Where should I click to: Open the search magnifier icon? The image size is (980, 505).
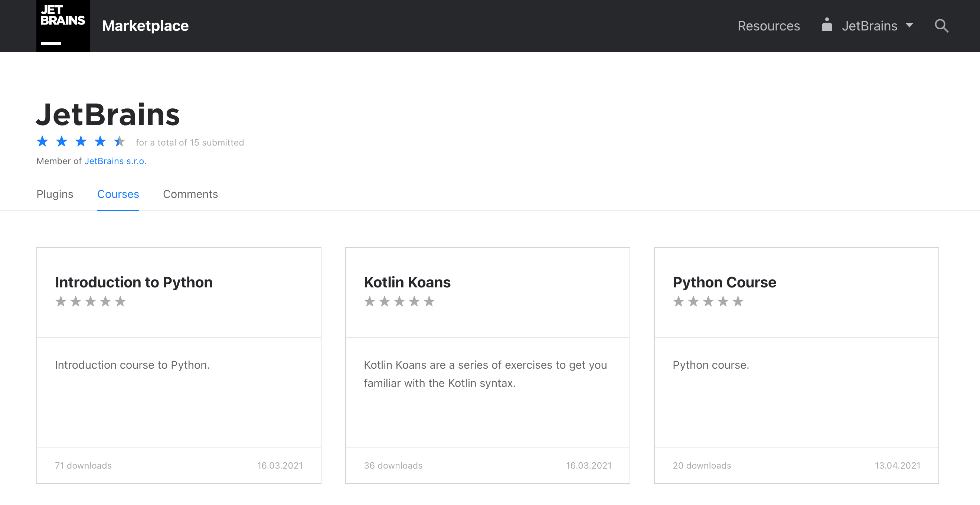coord(941,26)
